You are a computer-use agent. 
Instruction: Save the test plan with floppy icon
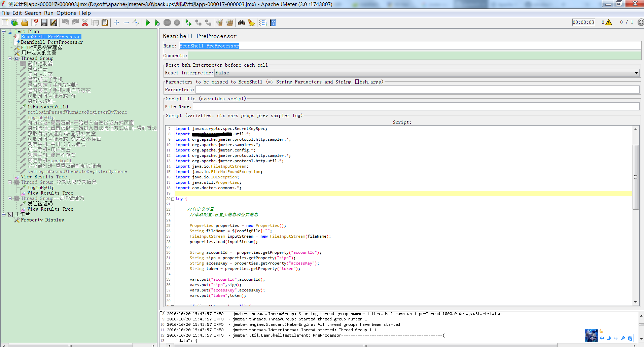(x=44, y=23)
